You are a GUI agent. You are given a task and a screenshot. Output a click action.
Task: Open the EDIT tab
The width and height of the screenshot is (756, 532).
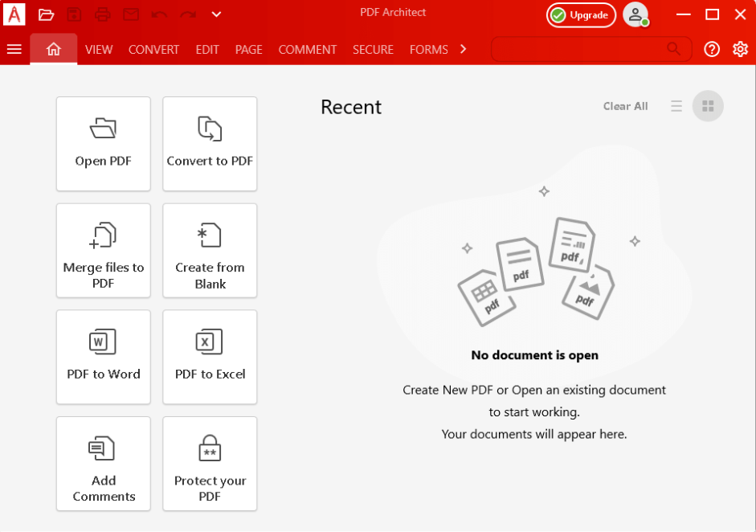pyautogui.click(x=207, y=50)
